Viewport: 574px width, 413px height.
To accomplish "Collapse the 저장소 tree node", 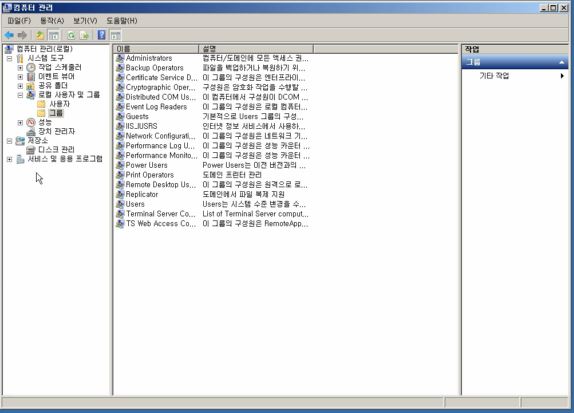I will (x=9, y=141).
